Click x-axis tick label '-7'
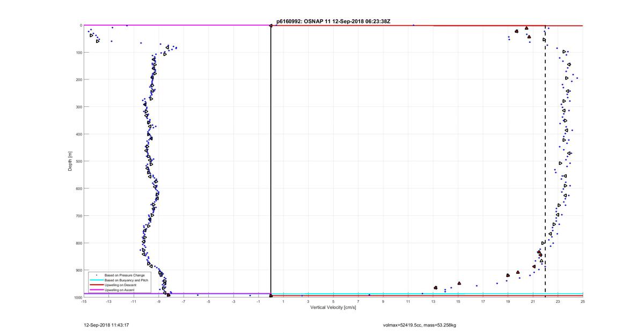The image size is (644, 334). [184, 301]
